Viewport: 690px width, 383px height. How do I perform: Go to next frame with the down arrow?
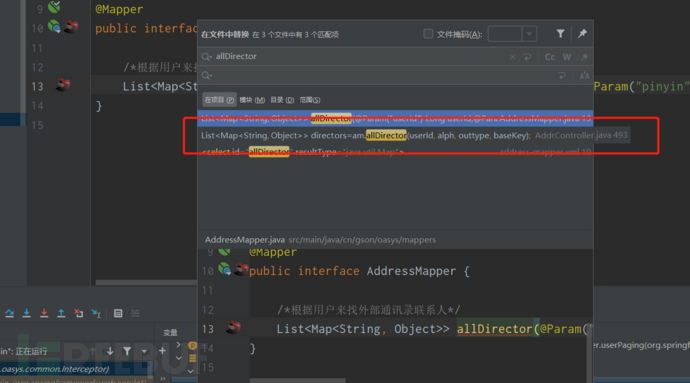(x=110, y=351)
